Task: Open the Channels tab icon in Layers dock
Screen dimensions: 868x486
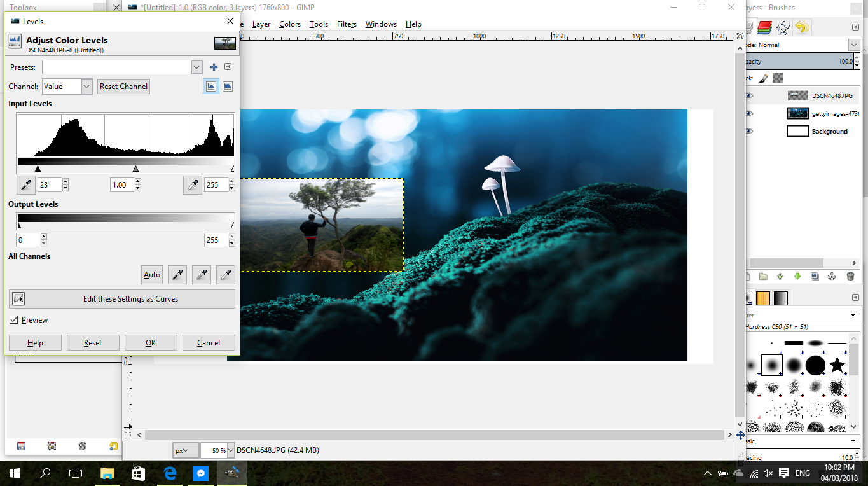Action: click(765, 27)
